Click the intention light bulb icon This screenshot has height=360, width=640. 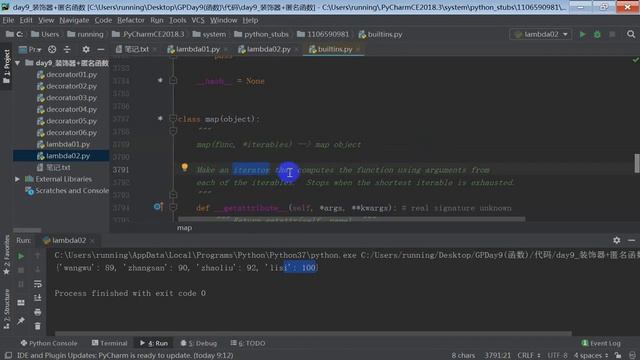tap(184, 167)
